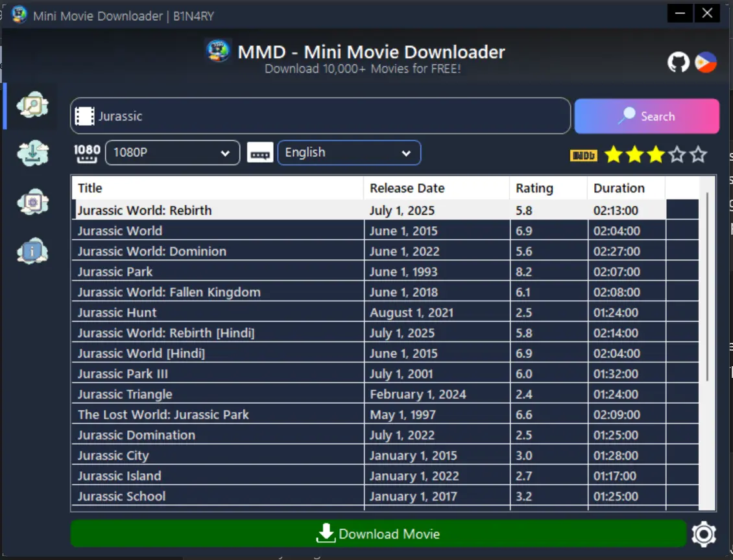Viewport: 733px width, 560px height.
Task: Select Jurassic World: Fallen Kingdom row
Action: pos(385,292)
